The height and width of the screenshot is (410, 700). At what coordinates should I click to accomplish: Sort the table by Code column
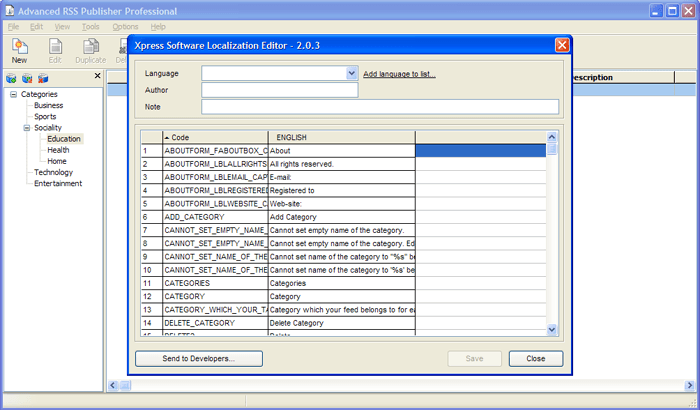215,137
